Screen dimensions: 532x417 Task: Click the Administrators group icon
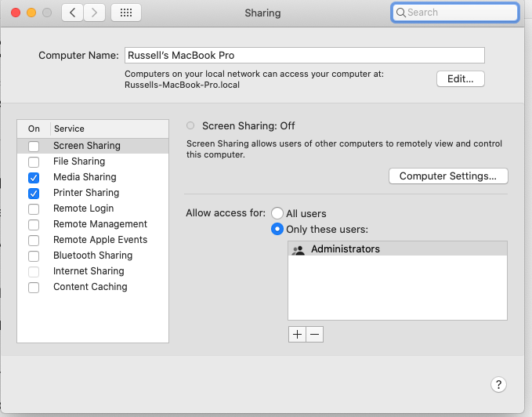pos(299,249)
